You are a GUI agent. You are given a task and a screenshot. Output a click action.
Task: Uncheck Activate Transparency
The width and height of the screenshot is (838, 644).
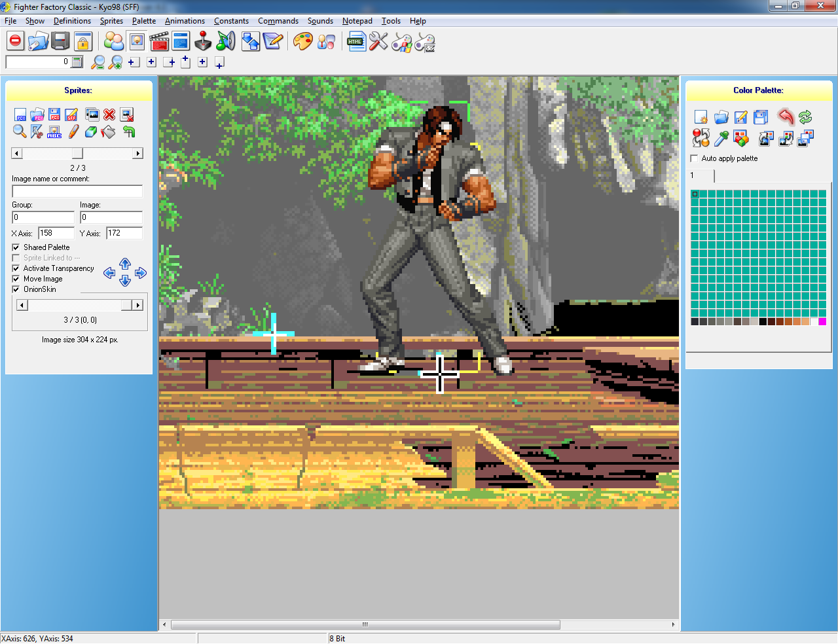click(x=15, y=268)
